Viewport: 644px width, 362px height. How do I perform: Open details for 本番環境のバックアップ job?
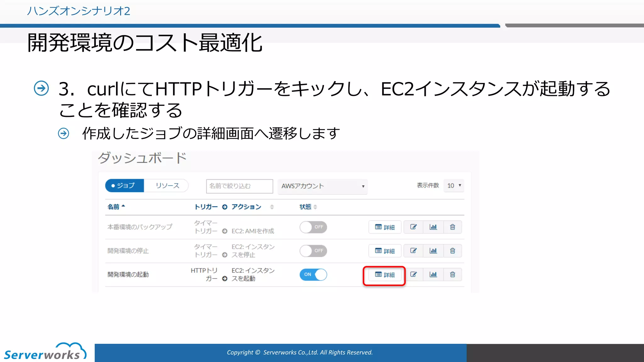tap(385, 227)
